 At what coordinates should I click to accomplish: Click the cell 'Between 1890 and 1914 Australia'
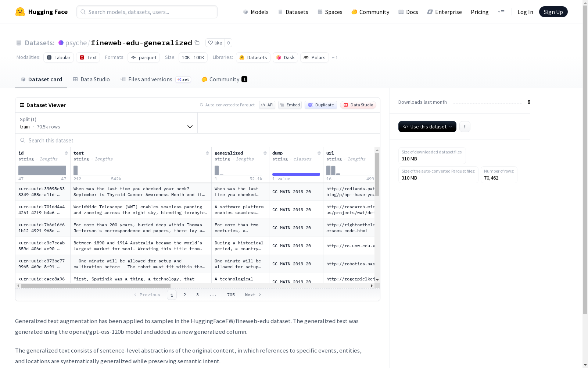click(141, 246)
